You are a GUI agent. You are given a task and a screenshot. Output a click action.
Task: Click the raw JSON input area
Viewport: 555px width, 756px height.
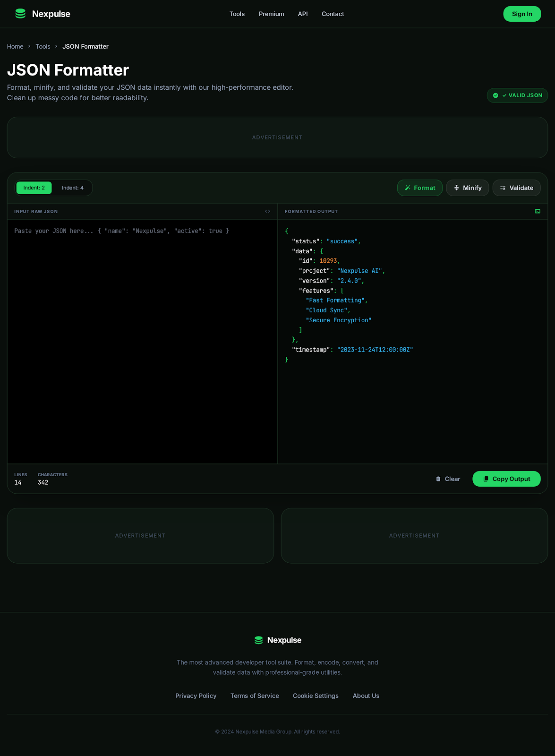tap(142, 341)
